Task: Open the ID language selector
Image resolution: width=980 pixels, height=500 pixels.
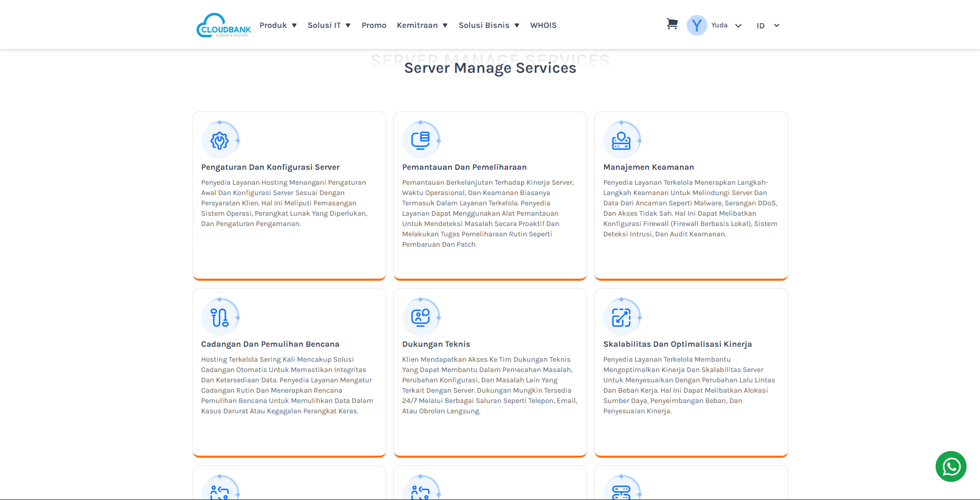Action: pos(768,26)
